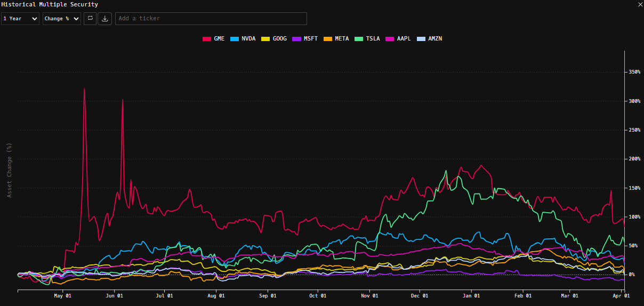644x306 pixels.
Task: Click the 50% y-axis label
Action: pos(633,245)
